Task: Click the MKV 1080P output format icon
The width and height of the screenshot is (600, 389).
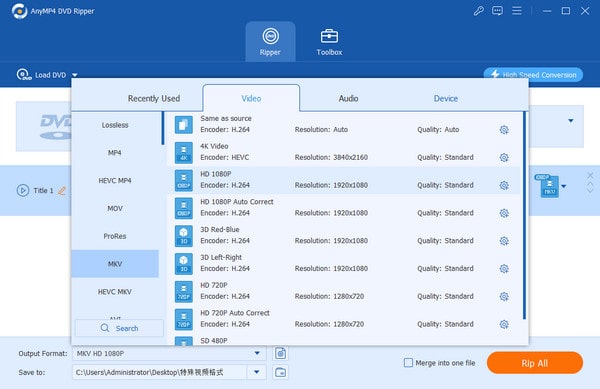Action: coord(548,186)
